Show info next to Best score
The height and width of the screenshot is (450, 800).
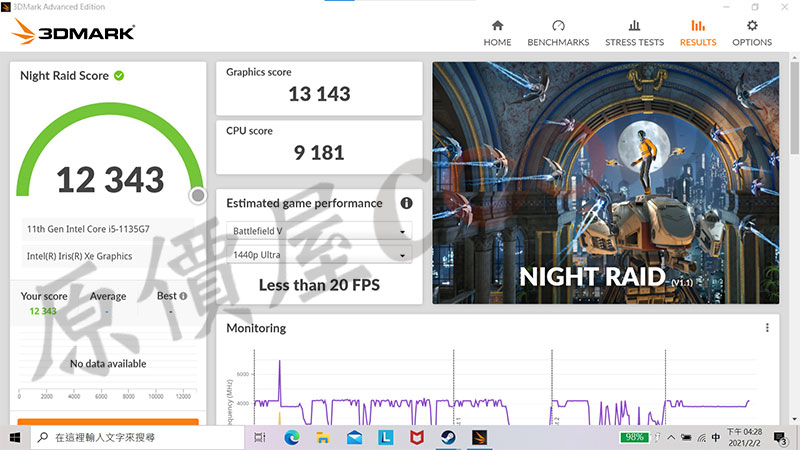tap(183, 296)
